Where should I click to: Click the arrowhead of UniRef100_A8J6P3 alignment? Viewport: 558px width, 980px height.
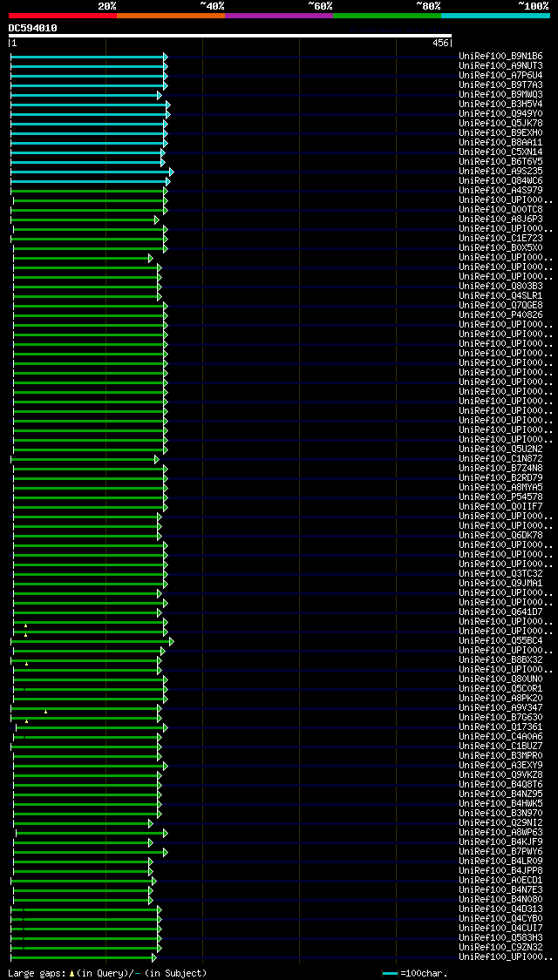pyautogui.click(x=157, y=220)
